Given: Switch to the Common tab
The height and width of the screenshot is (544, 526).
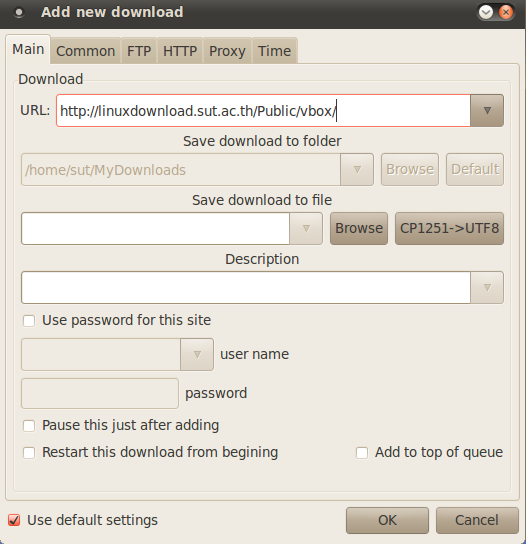Looking at the screenshot, I should (86, 51).
